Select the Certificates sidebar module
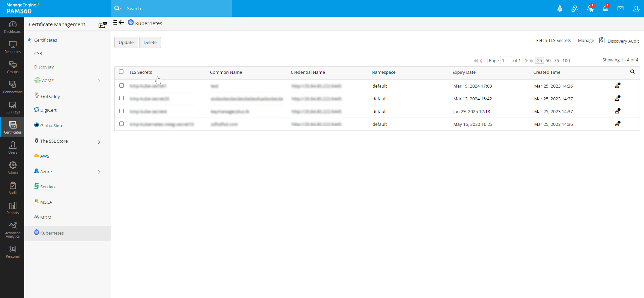This screenshot has width=644, height=298. pos(12,128)
